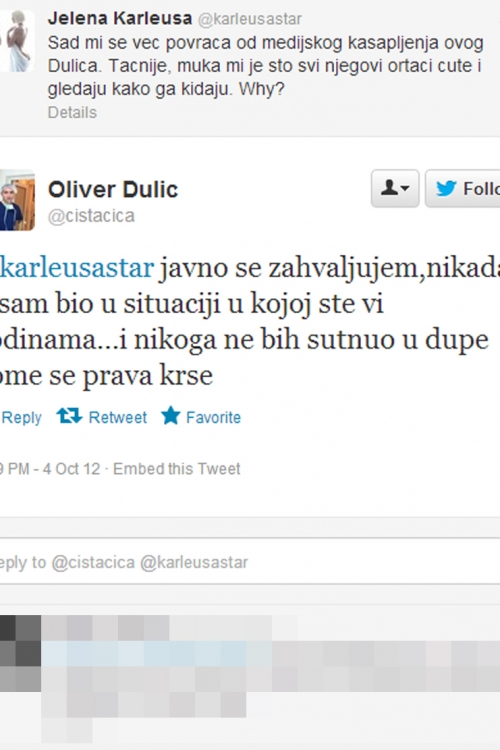Click the Twitter bird icon on the Follow button
The image size is (500, 750).
tap(446, 188)
